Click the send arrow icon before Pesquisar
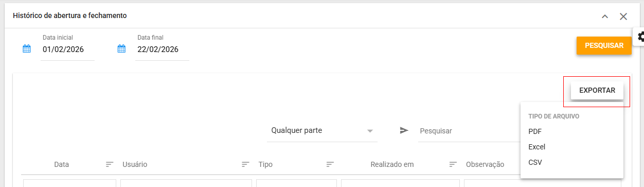The height and width of the screenshot is (187, 644). [404, 131]
